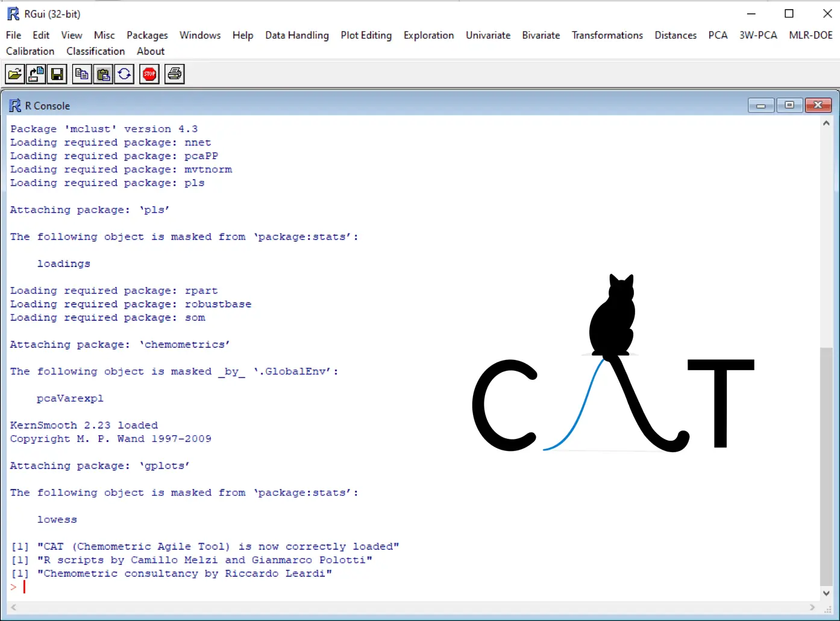Open the R Console window system menu icon

pyautogui.click(x=14, y=105)
